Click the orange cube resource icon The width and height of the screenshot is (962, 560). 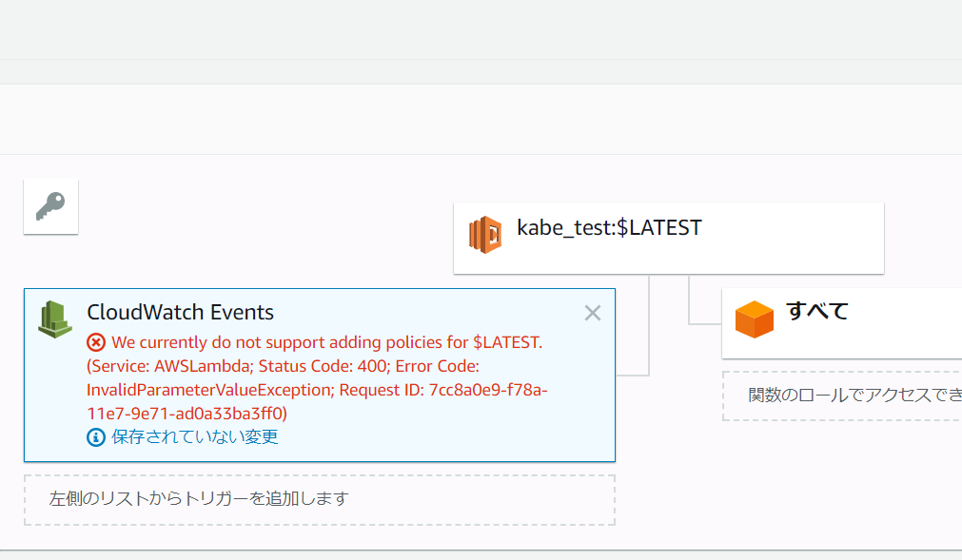click(x=755, y=319)
